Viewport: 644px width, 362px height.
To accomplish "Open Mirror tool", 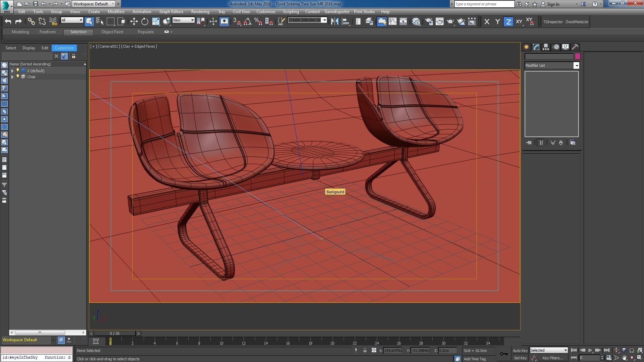I will click(x=335, y=22).
